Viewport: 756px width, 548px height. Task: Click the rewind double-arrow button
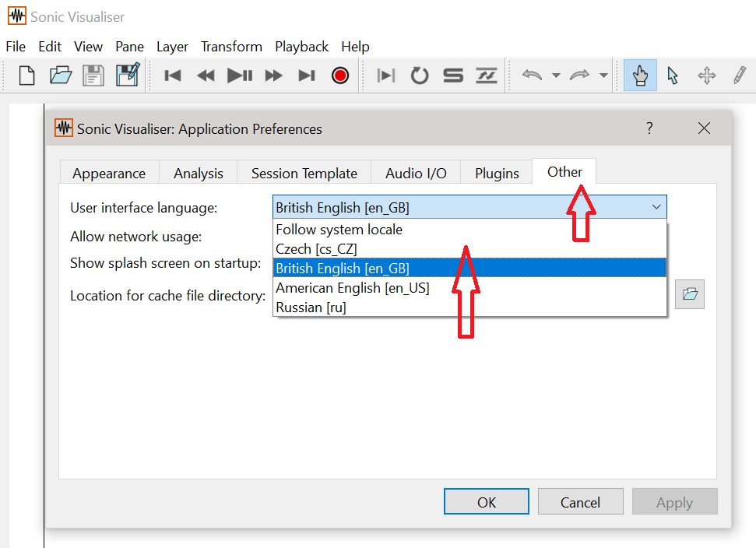[206, 76]
